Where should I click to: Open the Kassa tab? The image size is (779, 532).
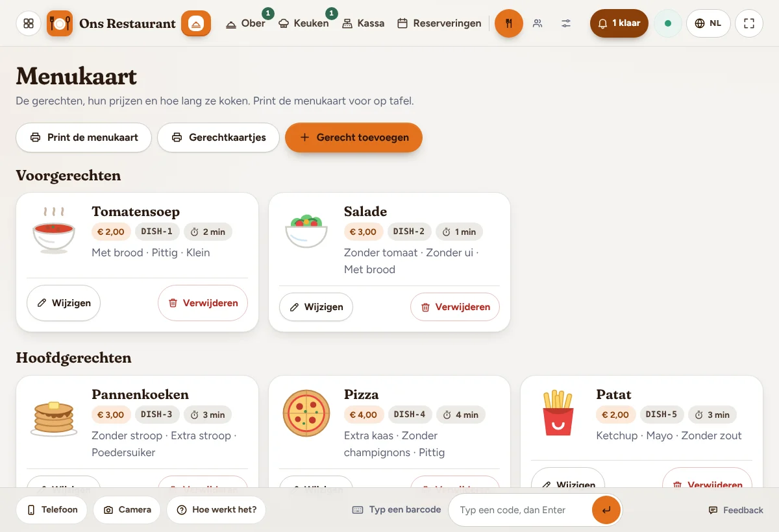point(363,23)
